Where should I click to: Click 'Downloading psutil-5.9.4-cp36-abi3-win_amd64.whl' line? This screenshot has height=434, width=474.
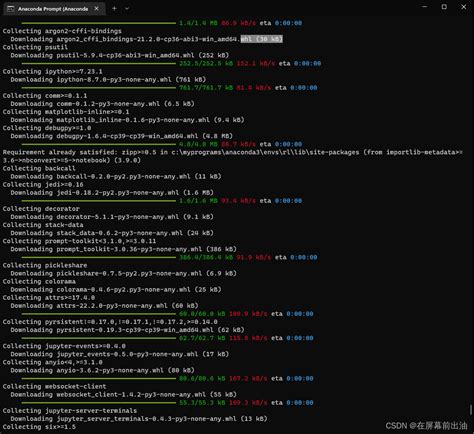(120, 55)
